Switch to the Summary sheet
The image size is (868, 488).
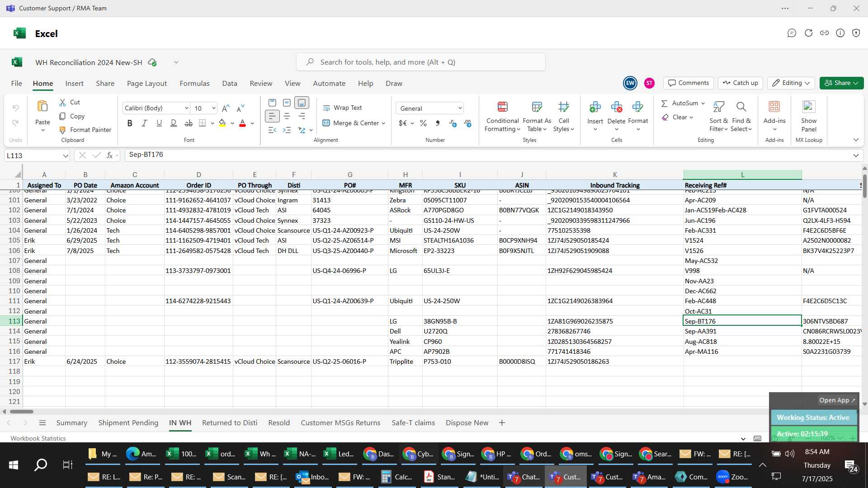pos(71,423)
